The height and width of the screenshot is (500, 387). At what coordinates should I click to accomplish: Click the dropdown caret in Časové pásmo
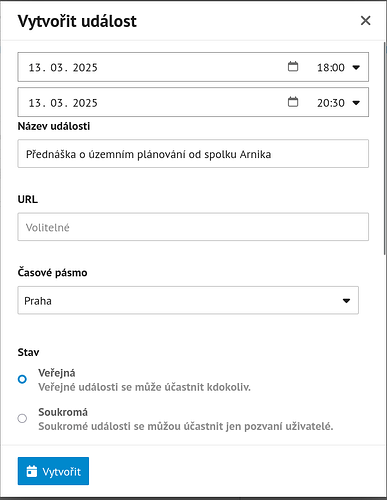pos(346,301)
